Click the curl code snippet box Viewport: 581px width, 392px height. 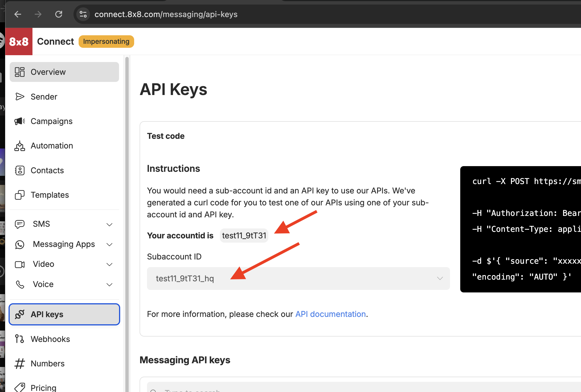521,229
